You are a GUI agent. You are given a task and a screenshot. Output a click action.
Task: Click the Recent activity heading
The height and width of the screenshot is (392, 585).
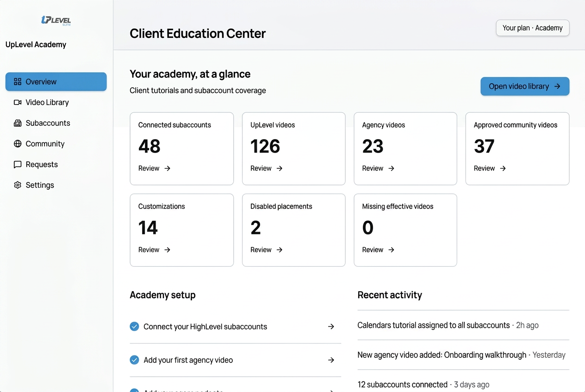click(390, 295)
